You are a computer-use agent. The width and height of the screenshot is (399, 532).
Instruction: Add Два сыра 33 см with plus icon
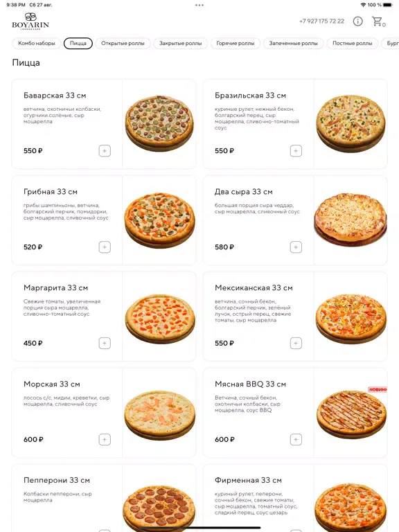[296, 247]
